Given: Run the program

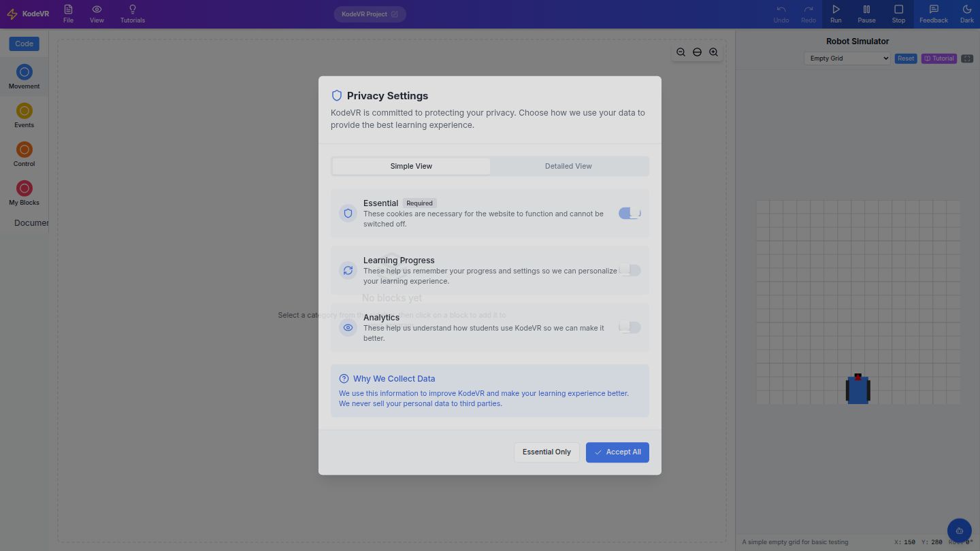Looking at the screenshot, I should [836, 14].
